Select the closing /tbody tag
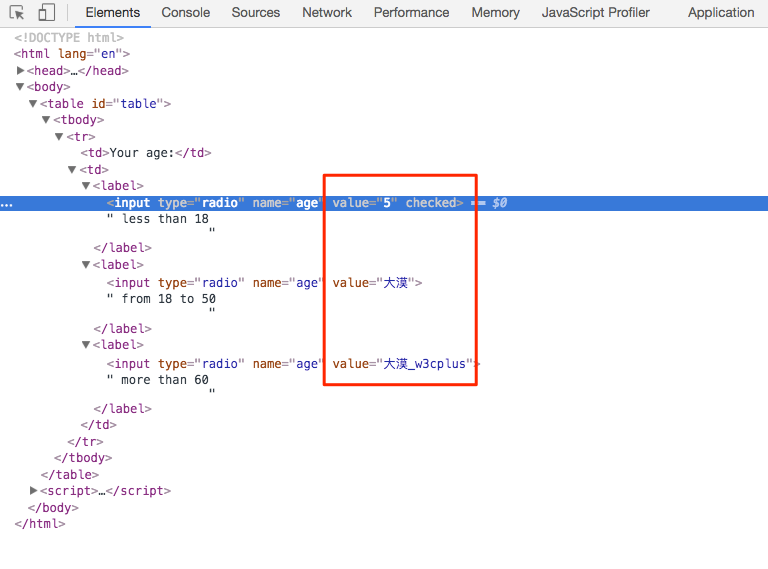 click(x=83, y=458)
